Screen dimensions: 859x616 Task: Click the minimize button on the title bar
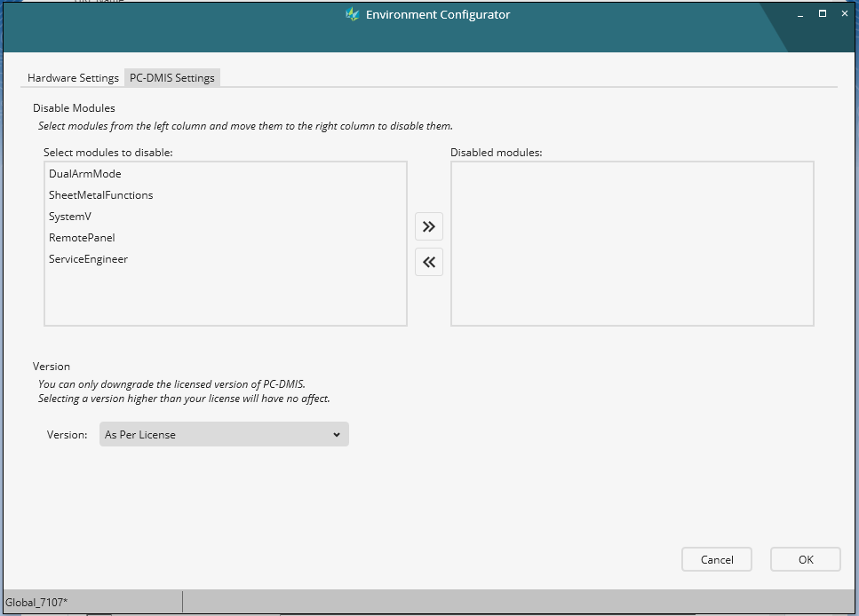(x=800, y=14)
